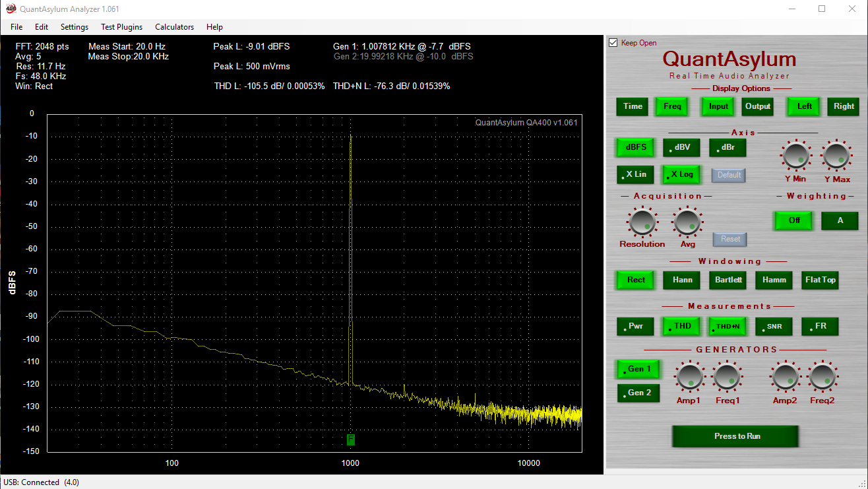Open the Edit menu

point(42,27)
